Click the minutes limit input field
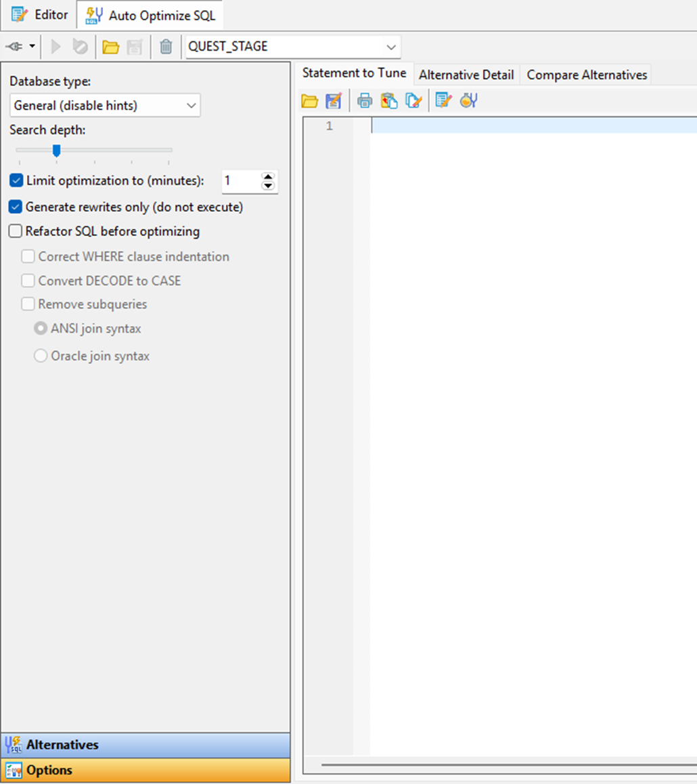 tap(241, 181)
